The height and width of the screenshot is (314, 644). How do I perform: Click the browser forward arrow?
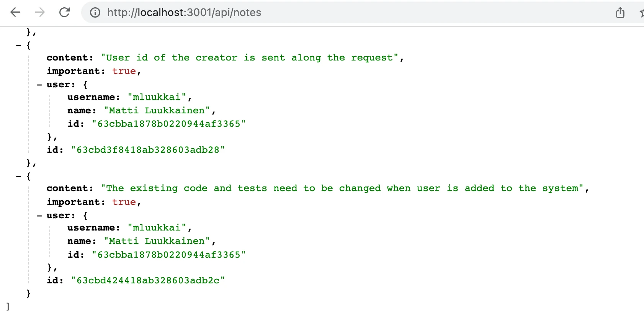tap(40, 13)
